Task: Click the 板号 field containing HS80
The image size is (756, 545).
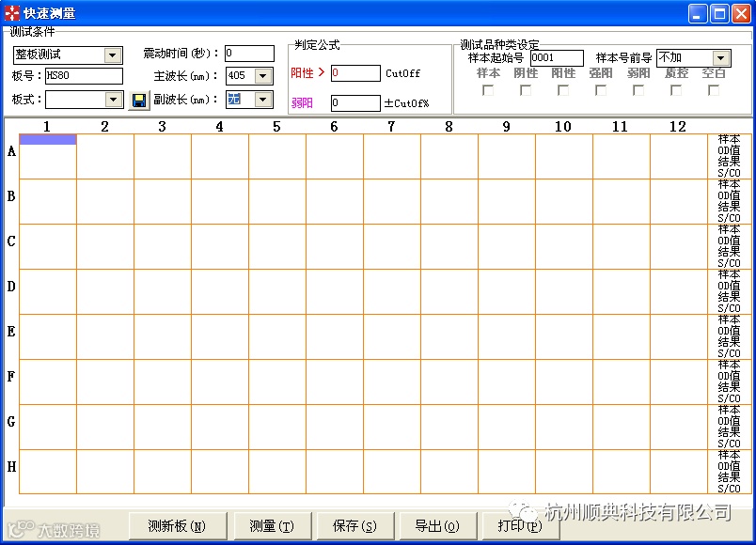Action: pyautogui.click(x=84, y=76)
